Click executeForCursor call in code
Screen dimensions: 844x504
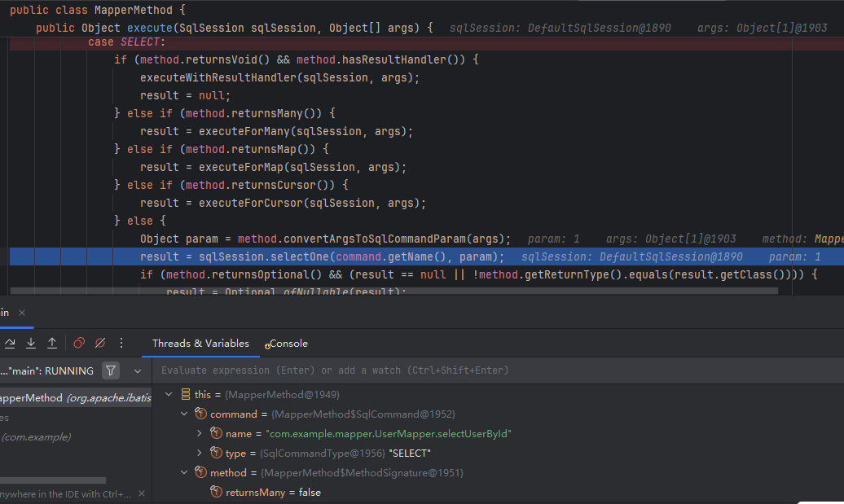(x=250, y=204)
